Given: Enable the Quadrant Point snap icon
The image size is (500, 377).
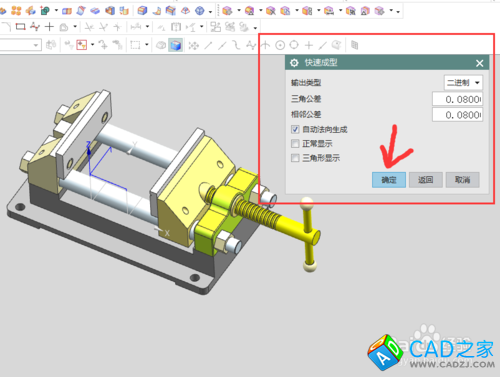Looking at the screenshot, I should coord(294,45).
